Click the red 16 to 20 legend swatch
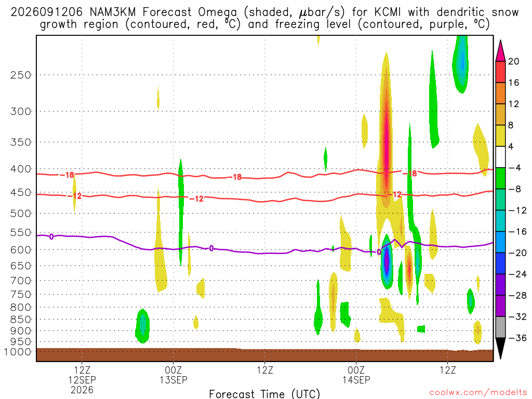This screenshot has height=399, width=532. click(500, 72)
